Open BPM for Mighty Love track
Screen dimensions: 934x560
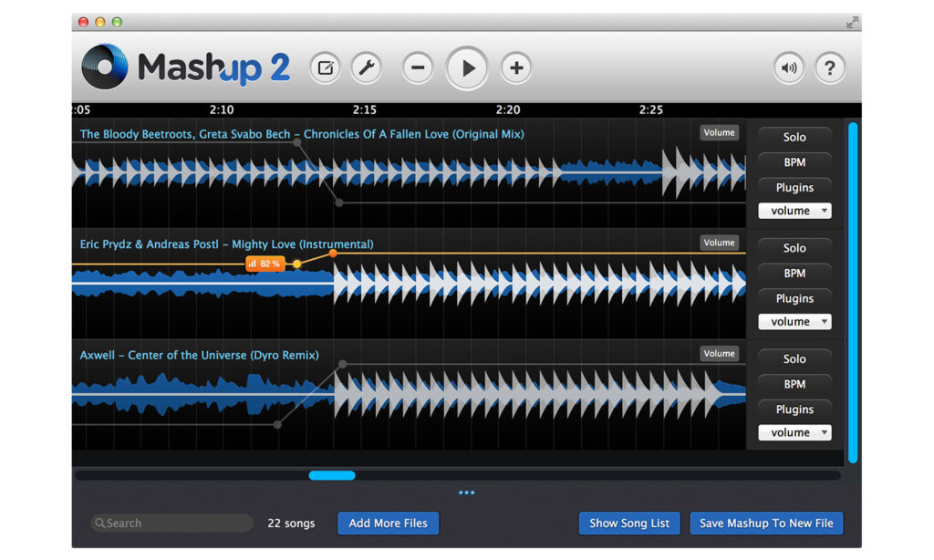(794, 273)
